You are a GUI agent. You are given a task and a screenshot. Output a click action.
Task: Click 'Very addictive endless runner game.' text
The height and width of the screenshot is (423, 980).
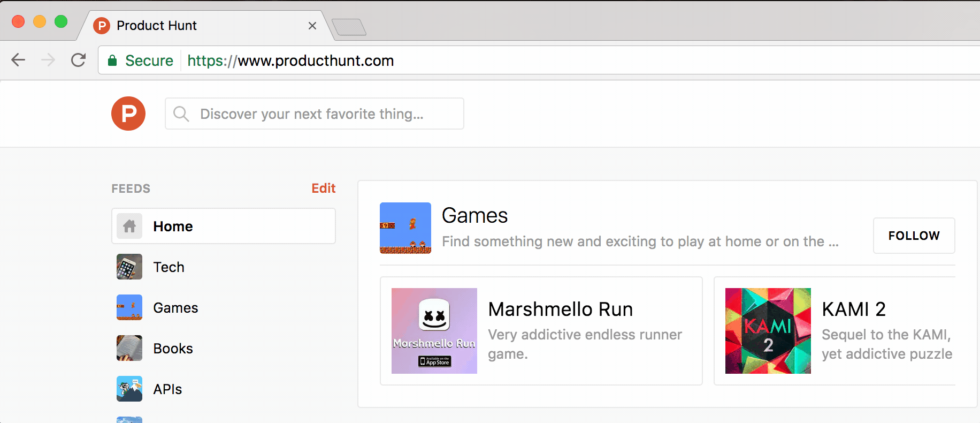pos(585,344)
